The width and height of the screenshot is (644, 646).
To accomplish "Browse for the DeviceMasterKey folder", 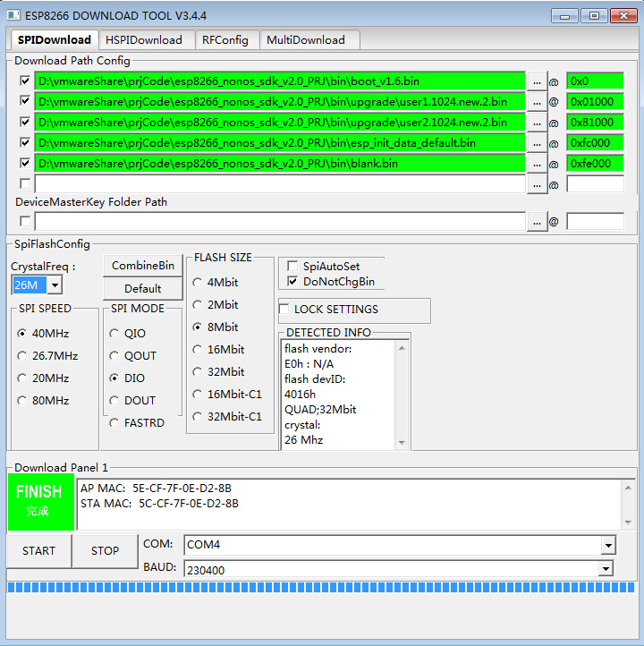I will click(x=537, y=222).
